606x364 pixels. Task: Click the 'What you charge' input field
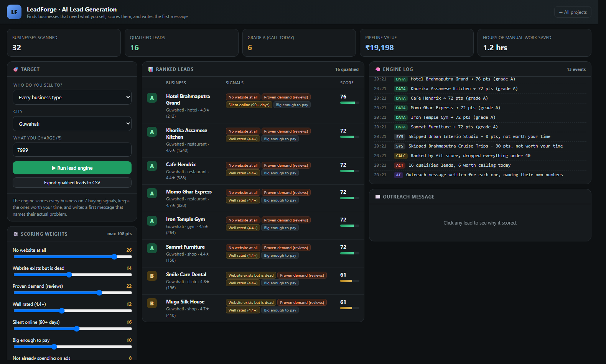[72, 150]
